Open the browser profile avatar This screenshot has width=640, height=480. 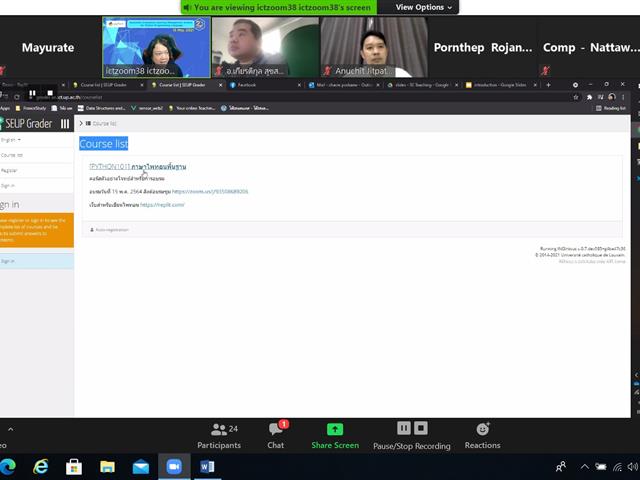pos(611,97)
